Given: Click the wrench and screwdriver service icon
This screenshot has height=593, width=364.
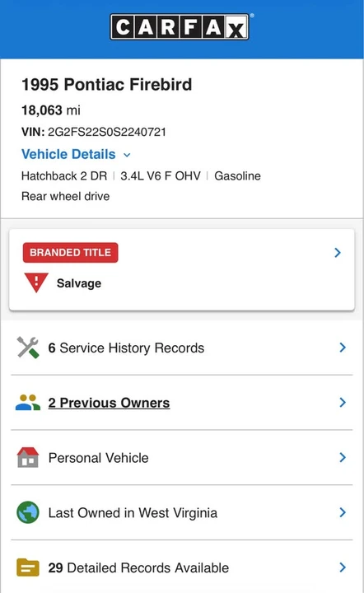Looking at the screenshot, I should 28,348.
